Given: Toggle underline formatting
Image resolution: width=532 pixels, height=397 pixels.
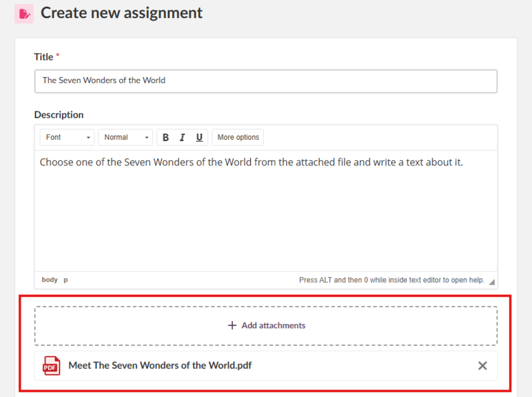Looking at the screenshot, I should click(199, 137).
